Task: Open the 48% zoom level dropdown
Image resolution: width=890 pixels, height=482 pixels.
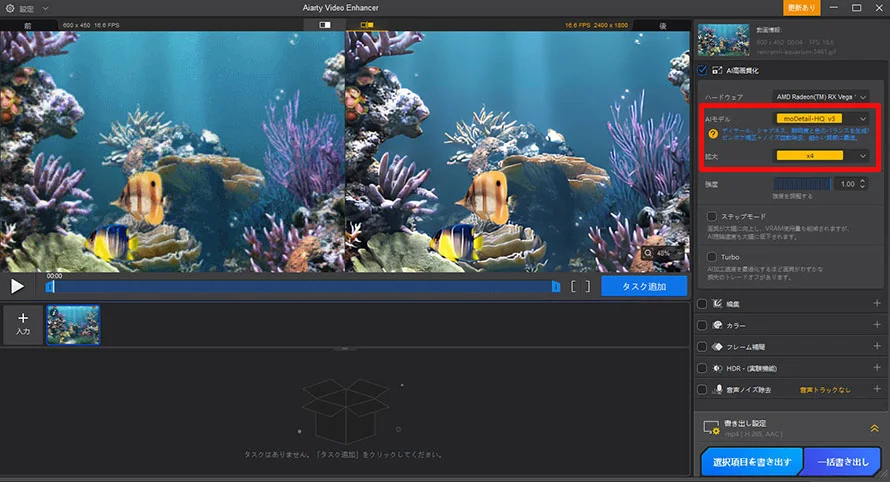Action: [668, 253]
